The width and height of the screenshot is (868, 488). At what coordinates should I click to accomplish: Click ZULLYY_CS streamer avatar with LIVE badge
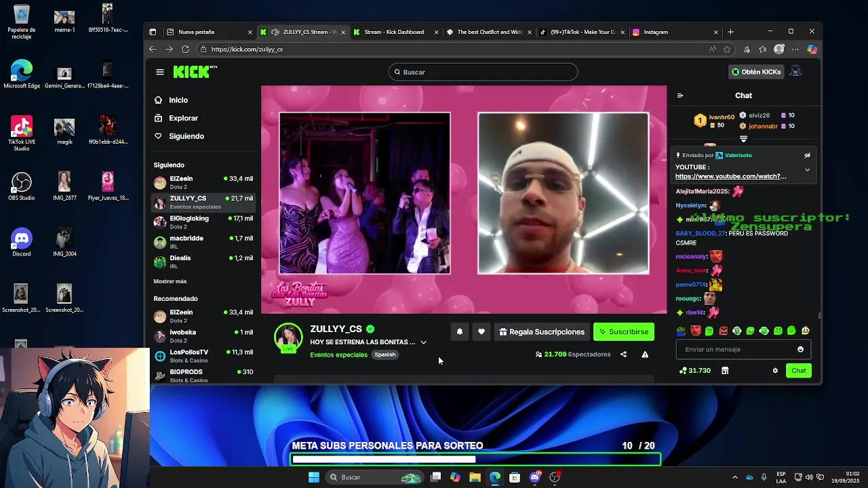(288, 338)
